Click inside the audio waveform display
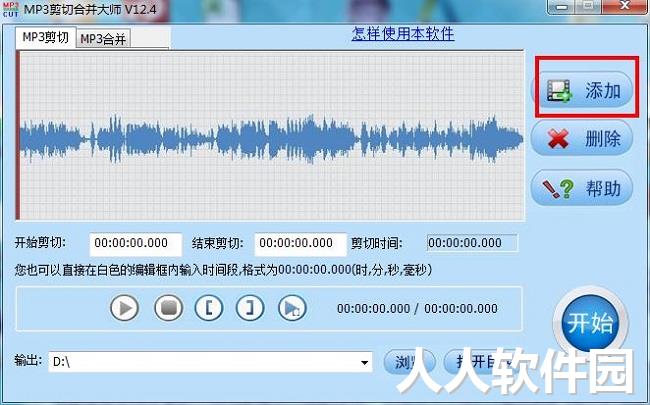The width and height of the screenshot is (650, 405). coord(272,136)
